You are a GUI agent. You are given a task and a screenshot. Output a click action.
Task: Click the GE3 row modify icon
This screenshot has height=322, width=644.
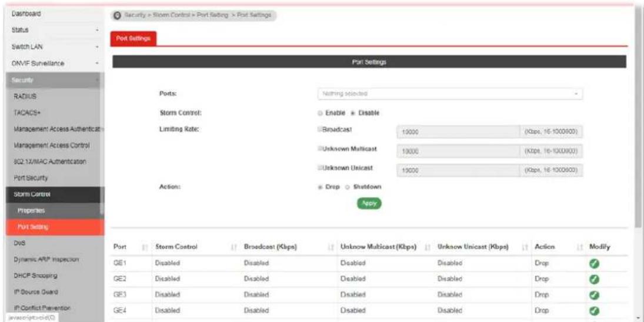[x=593, y=295]
